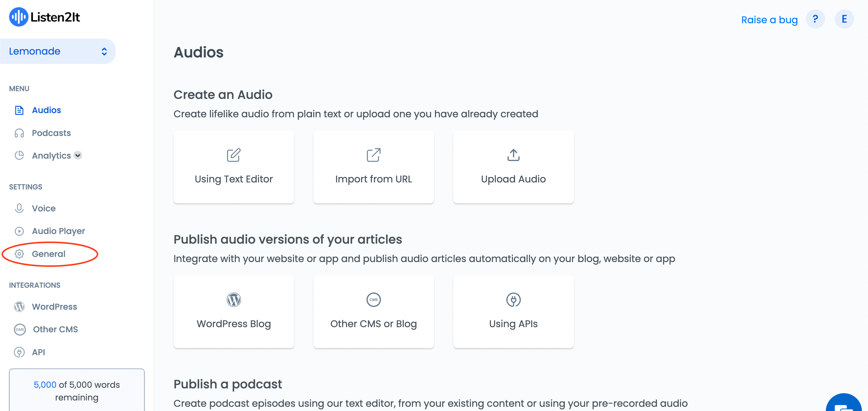The width and height of the screenshot is (868, 411).
Task: Open the Audios menu item
Action: click(46, 110)
